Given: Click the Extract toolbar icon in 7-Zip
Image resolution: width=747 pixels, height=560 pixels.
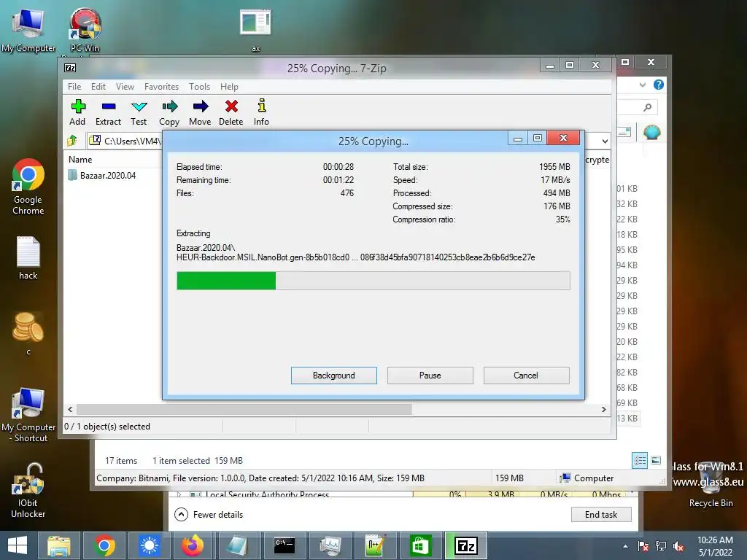Looking at the screenshot, I should (x=108, y=112).
